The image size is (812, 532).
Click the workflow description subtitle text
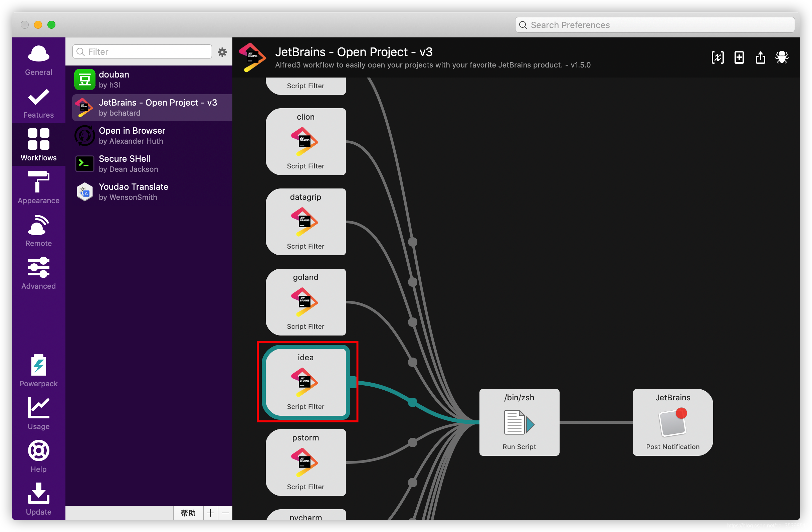pyautogui.click(x=433, y=65)
